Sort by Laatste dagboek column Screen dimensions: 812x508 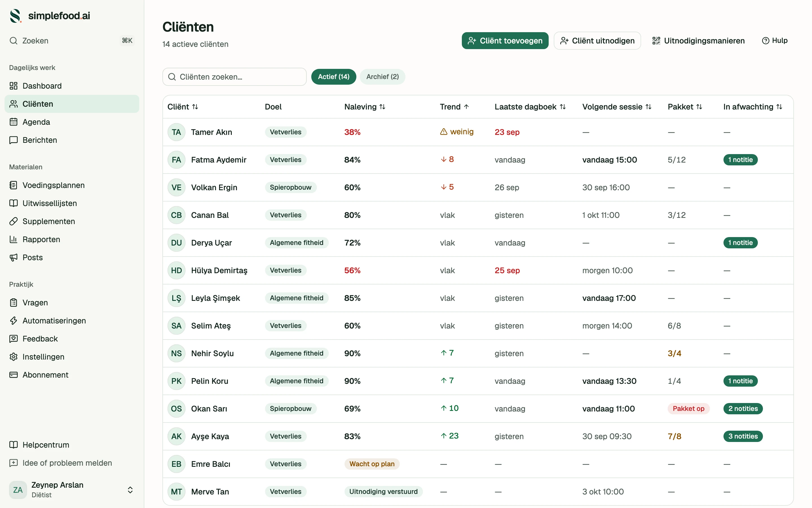530,107
